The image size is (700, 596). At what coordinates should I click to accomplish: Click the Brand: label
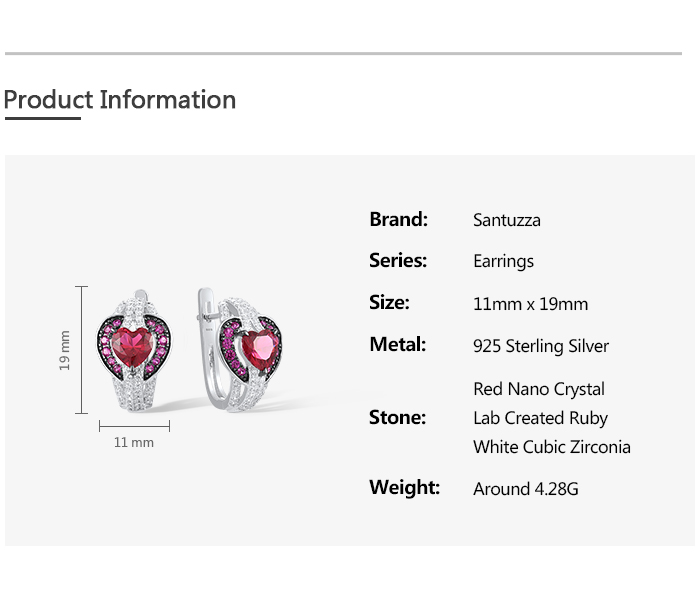pyautogui.click(x=398, y=219)
